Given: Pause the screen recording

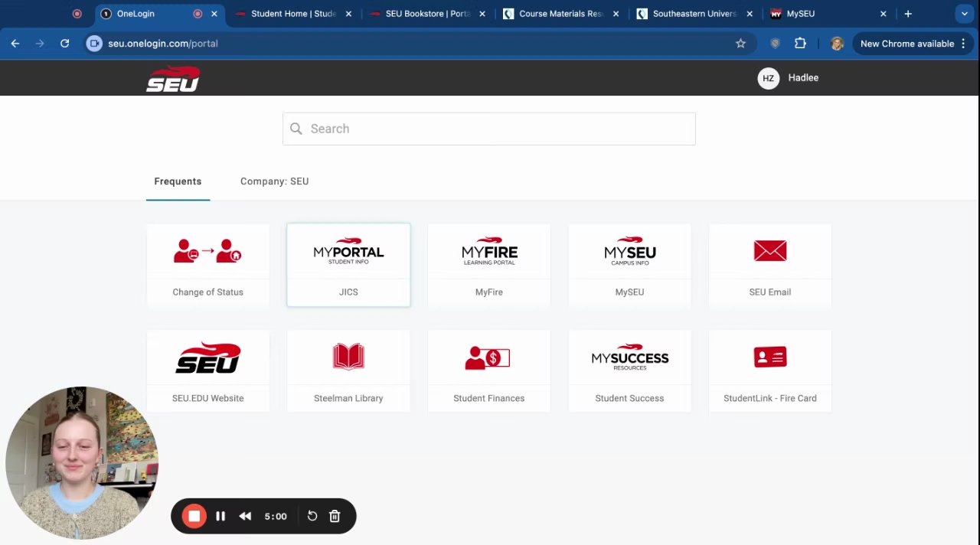Looking at the screenshot, I should pyautogui.click(x=220, y=516).
